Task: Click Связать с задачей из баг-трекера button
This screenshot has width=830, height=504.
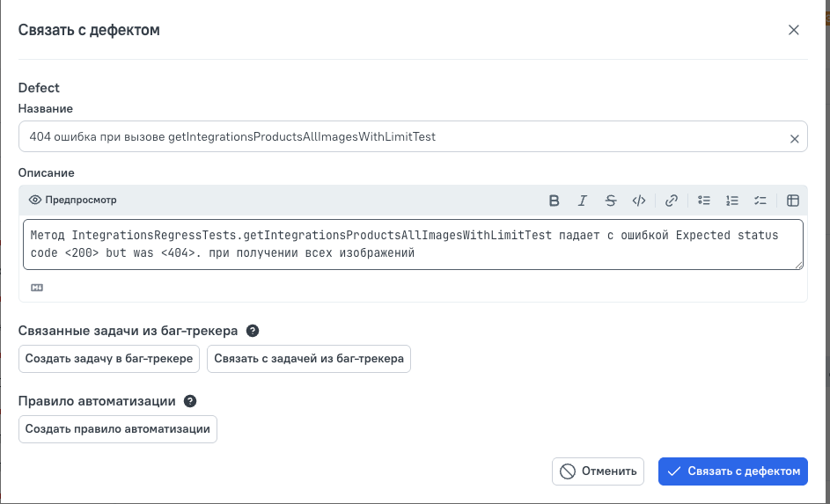Action: click(309, 359)
